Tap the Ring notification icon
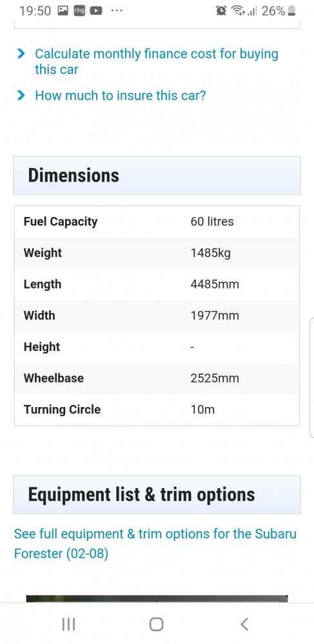 (x=79, y=11)
